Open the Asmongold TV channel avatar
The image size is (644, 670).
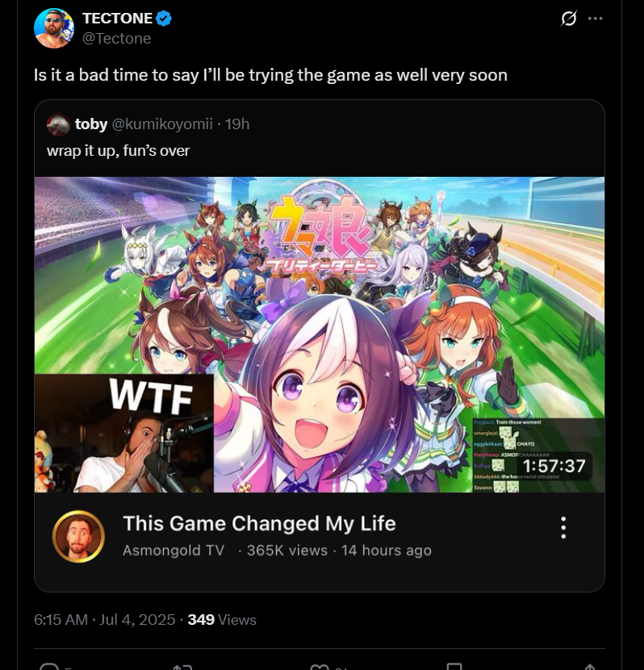coord(78,536)
